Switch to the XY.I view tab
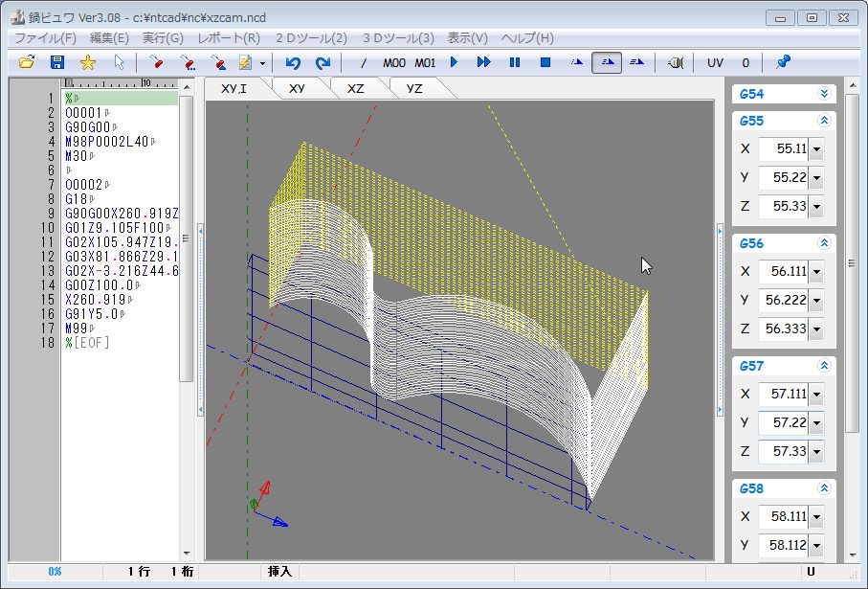This screenshot has width=868, height=589. pyautogui.click(x=234, y=89)
